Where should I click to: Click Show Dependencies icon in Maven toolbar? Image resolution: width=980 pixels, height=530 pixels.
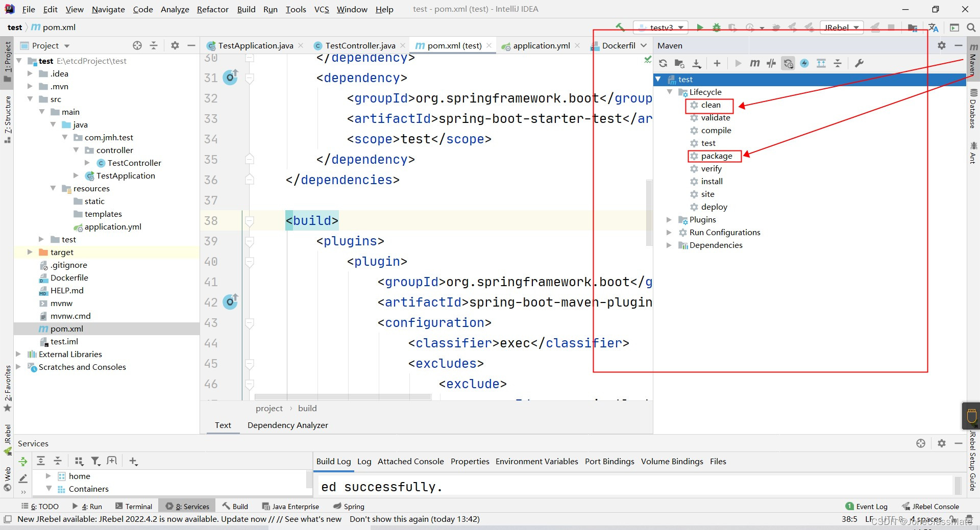pos(821,63)
